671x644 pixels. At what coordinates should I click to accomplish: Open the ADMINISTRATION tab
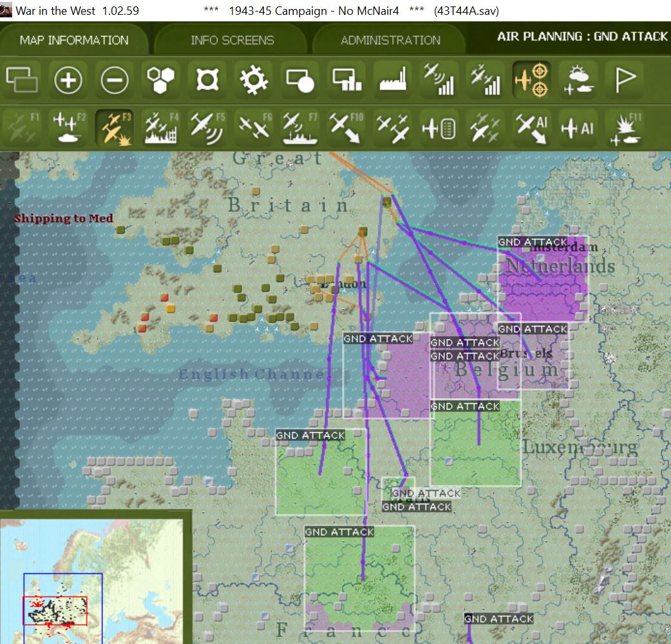click(390, 40)
